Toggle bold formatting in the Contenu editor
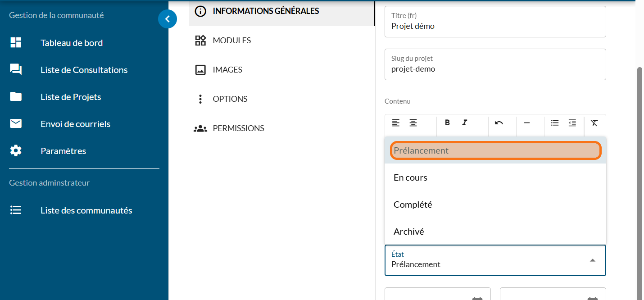Viewport: 644px width, 300px height. (447, 123)
